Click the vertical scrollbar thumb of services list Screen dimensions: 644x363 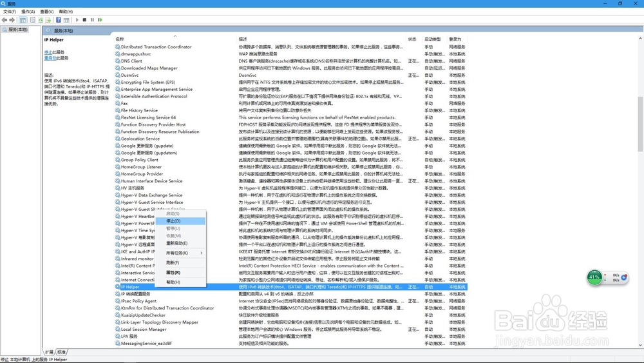[x=640, y=124]
